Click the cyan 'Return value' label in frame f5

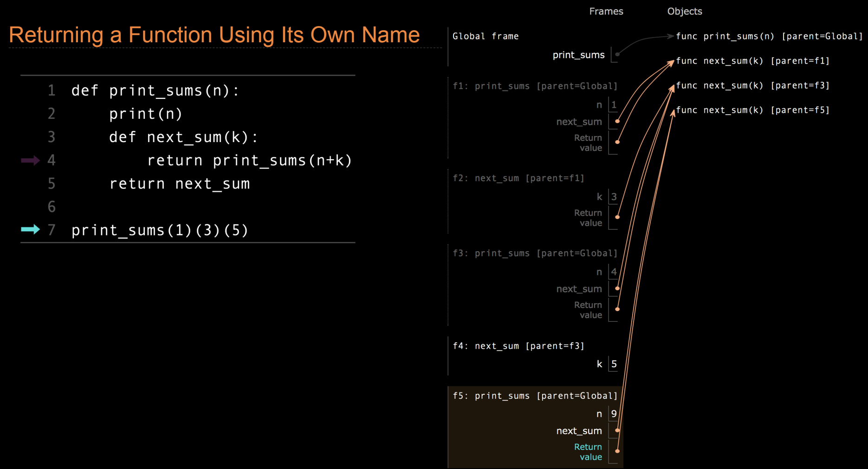point(588,452)
